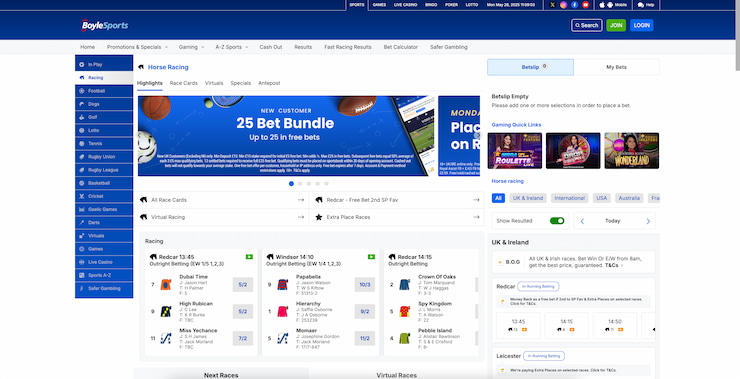Click live stream icon on Windsor 14:10
The width and height of the screenshot is (740, 379).
coord(371,257)
